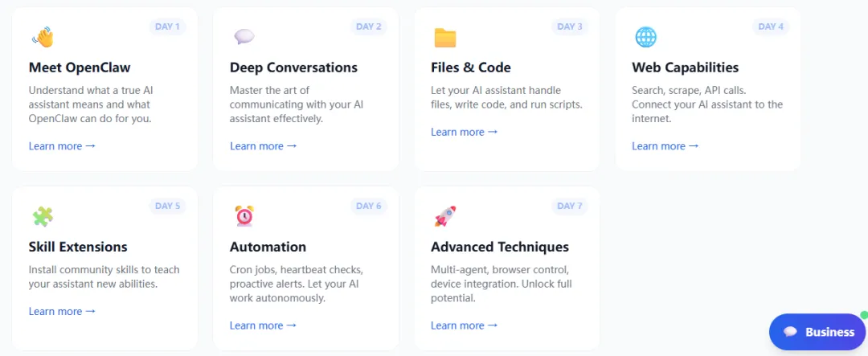Click the puzzle piece icon on Skill Extensions

(43, 216)
